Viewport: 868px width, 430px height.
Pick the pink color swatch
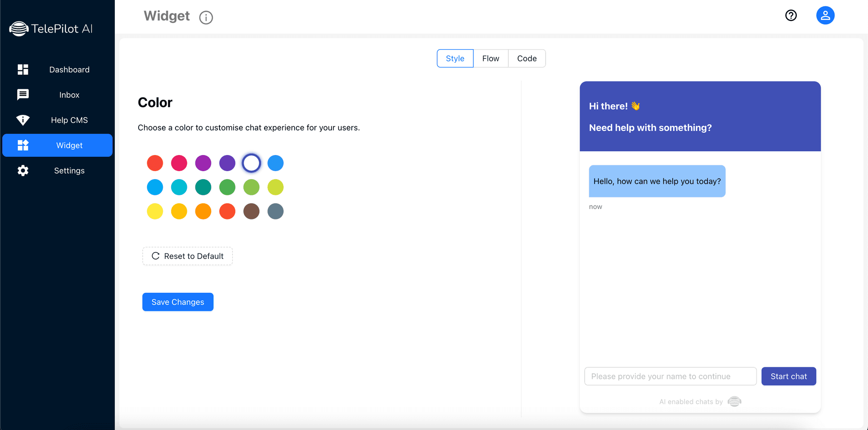point(179,163)
